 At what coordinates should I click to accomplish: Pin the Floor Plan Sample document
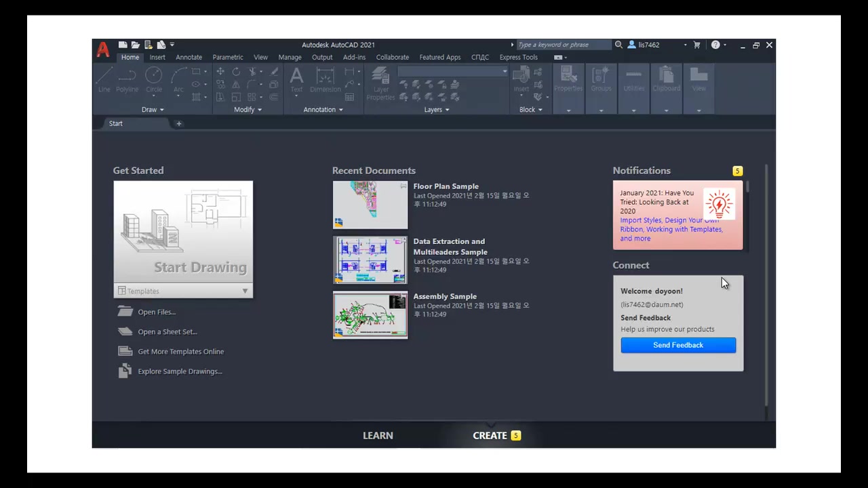(x=403, y=186)
